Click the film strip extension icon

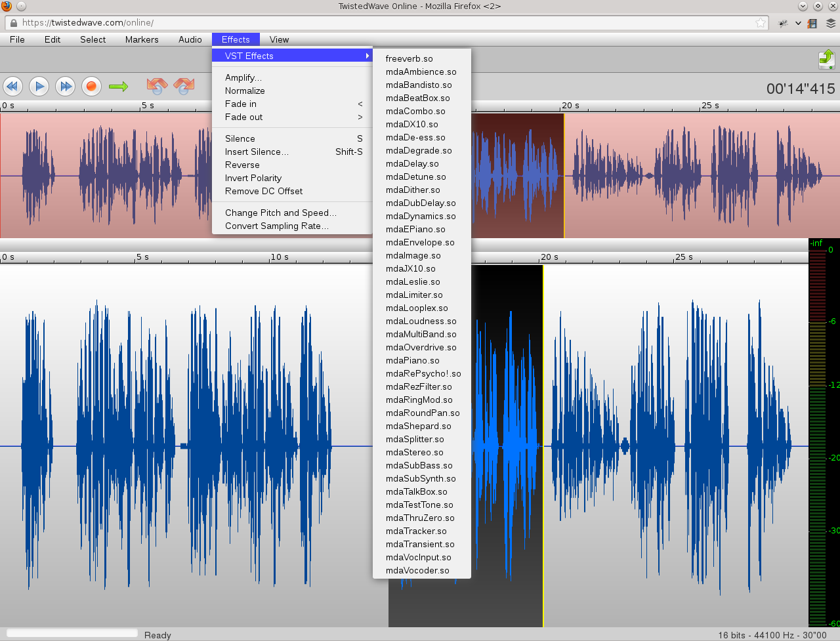(812, 23)
